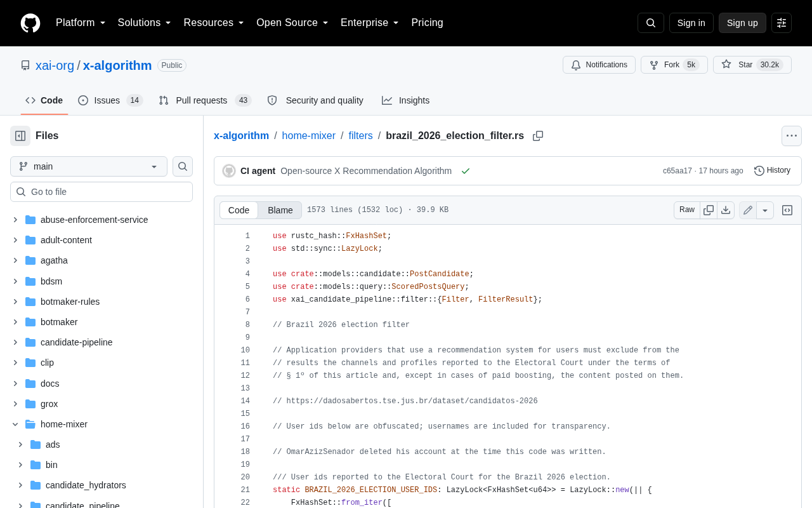Open commit c65aa17
This screenshot has width=812, height=508.
pyautogui.click(x=678, y=171)
